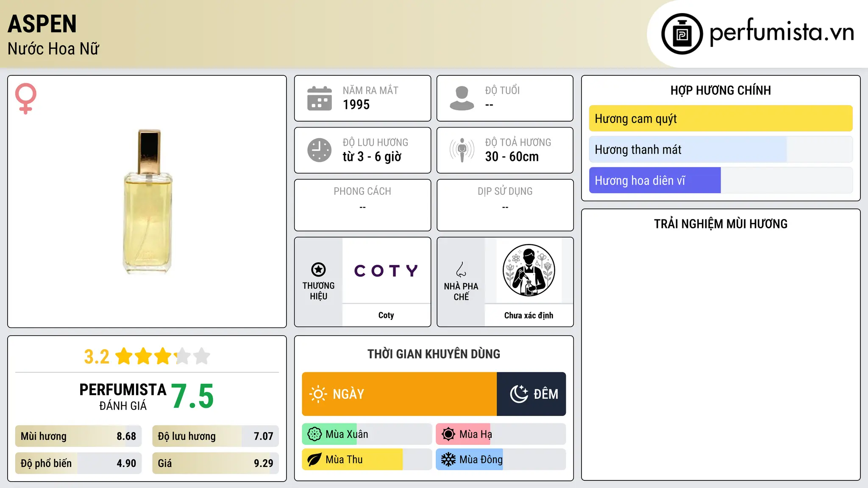This screenshot has height=488, width=868.
Task: Click the winter snowflake icon
Action: point(448,460)
